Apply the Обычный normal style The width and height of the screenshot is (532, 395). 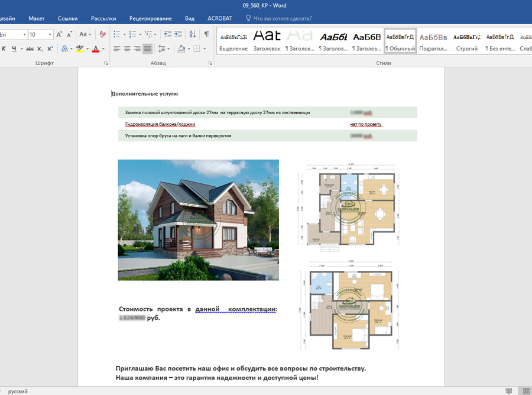(400, 41)
